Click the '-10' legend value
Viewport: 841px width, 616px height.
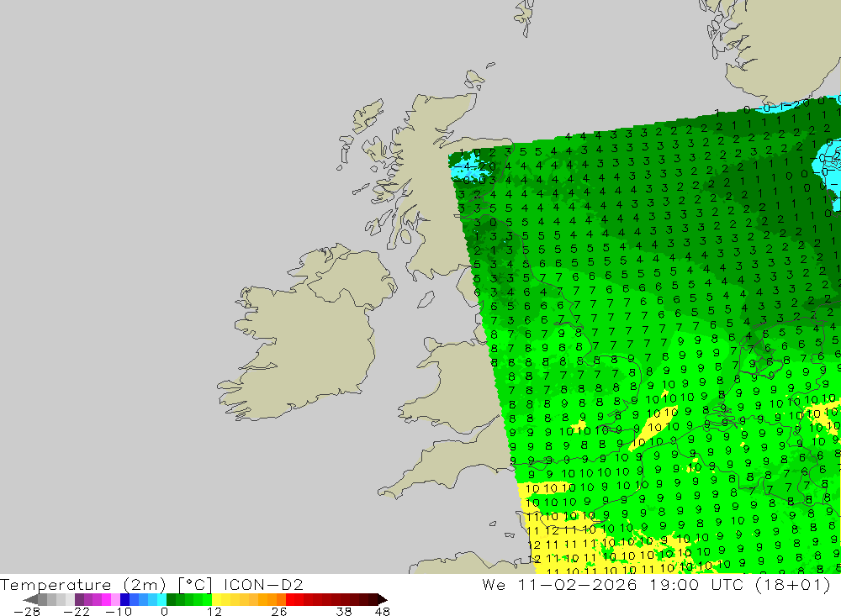pos(119,612)
